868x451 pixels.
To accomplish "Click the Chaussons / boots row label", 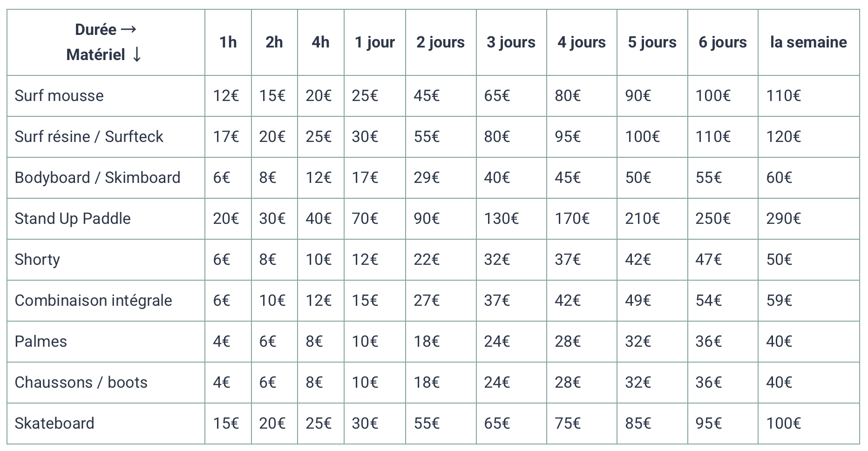I will point(81,383).
